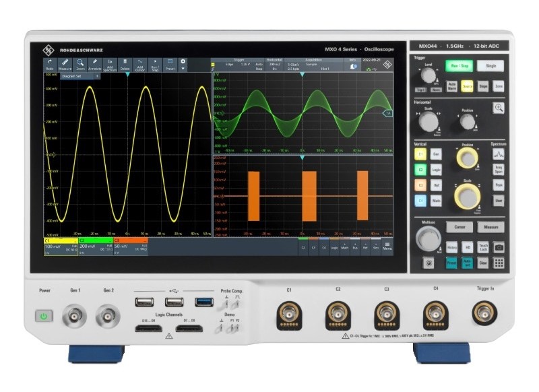Toggle the Touch Lock button

click(x=483, y=247)
